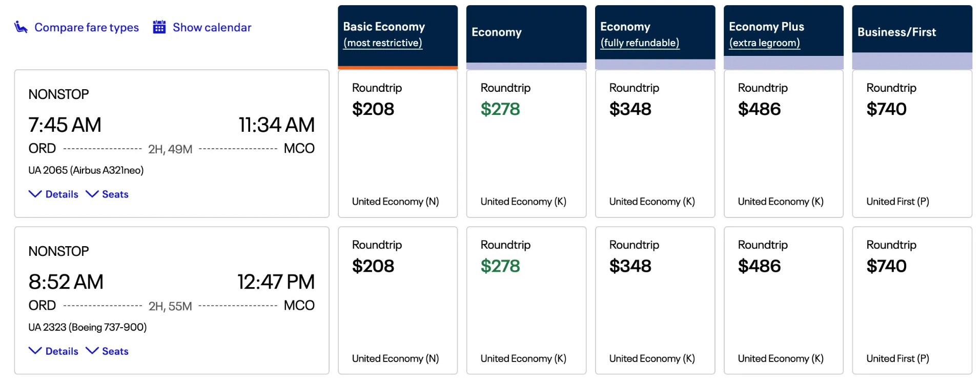Select the plain Economy column header
The height and width of the screenshot is (381, 980).
(526, 37)
